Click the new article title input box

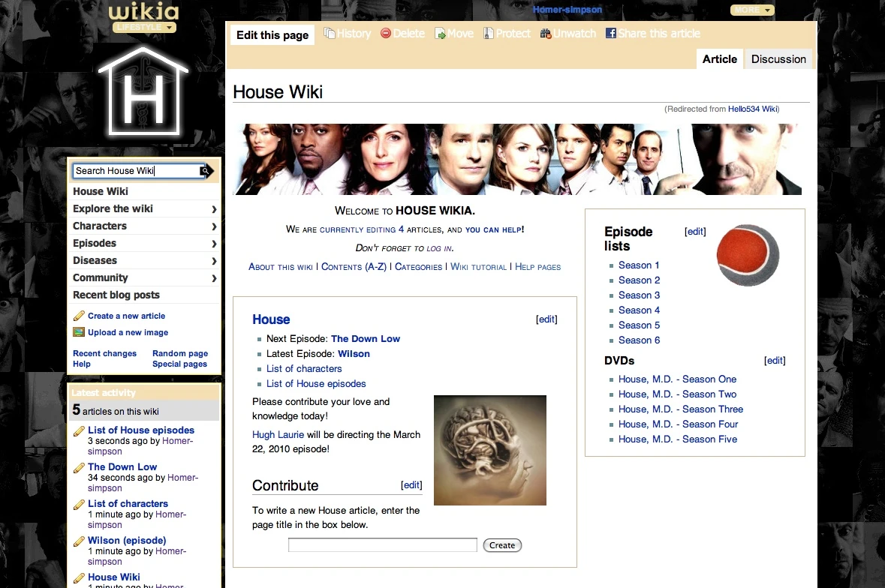383,545
